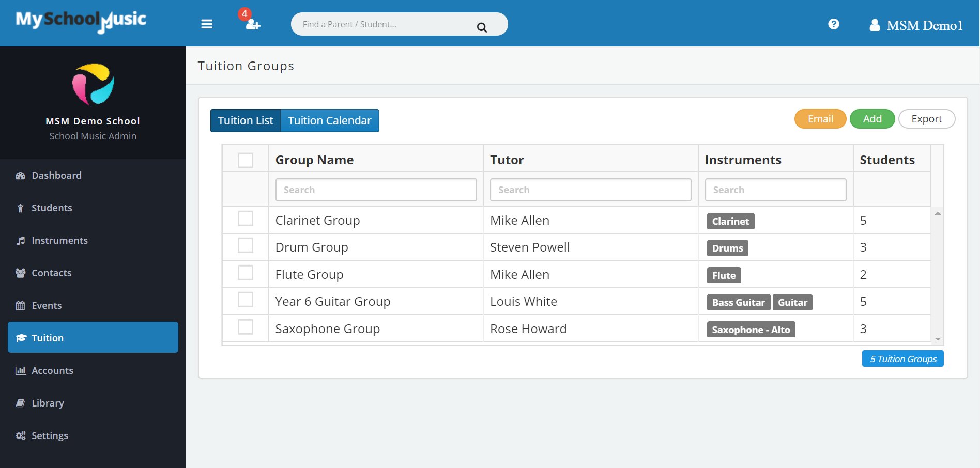Sort by the Group Name column header
The height and width of the screenshot is (468, 980).
(314, 160)
